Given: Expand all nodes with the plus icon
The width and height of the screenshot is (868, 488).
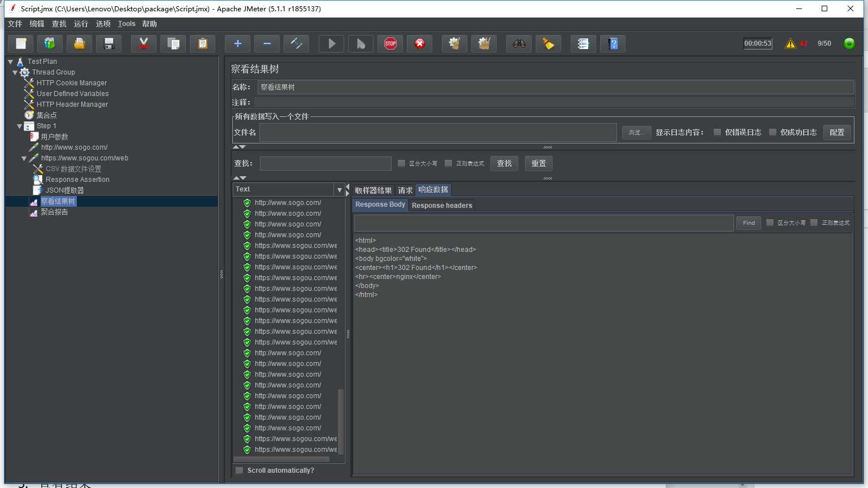Looking at the screenshot, I should [237, 43].
